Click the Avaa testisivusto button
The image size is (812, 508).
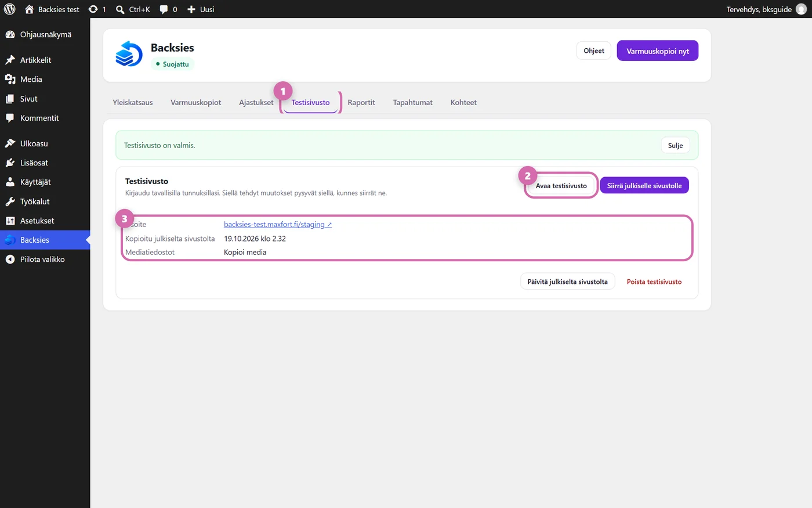click(x=561, y=186)
